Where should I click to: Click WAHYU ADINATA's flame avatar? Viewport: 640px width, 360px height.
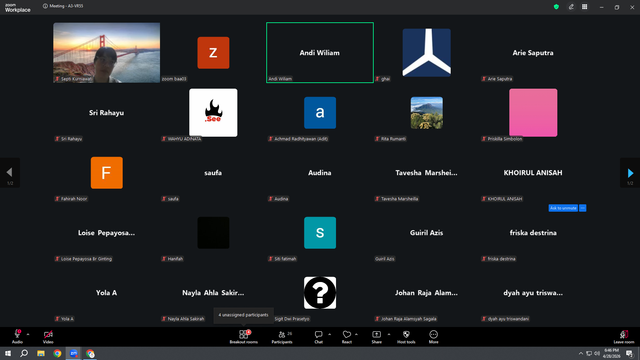pyautogui.click(x=213, y=113)
